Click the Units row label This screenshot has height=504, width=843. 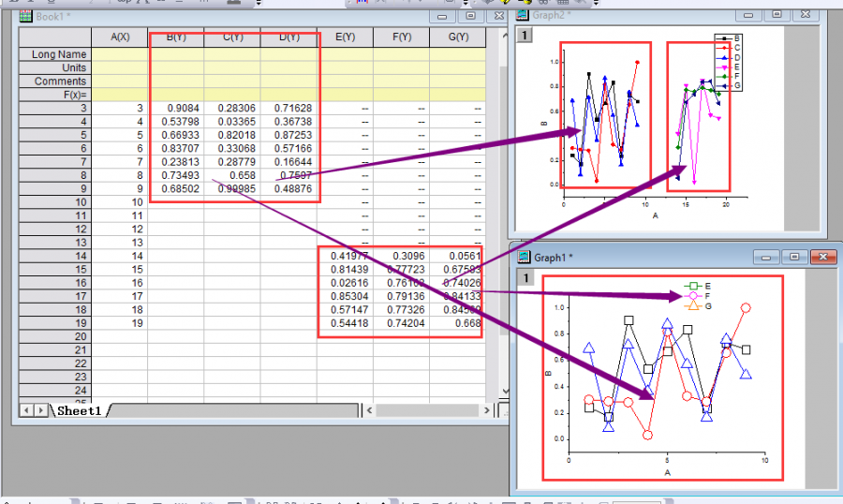coord(55,67)
